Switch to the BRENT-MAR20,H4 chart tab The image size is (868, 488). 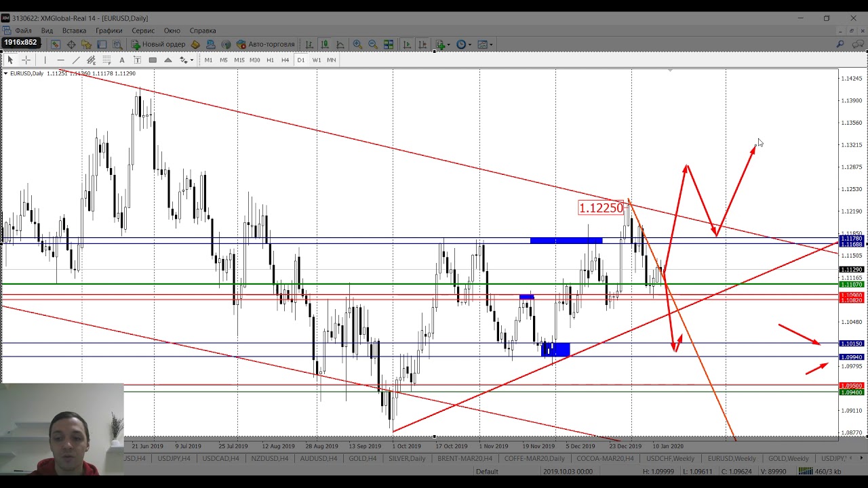click(x=465, y=459)
